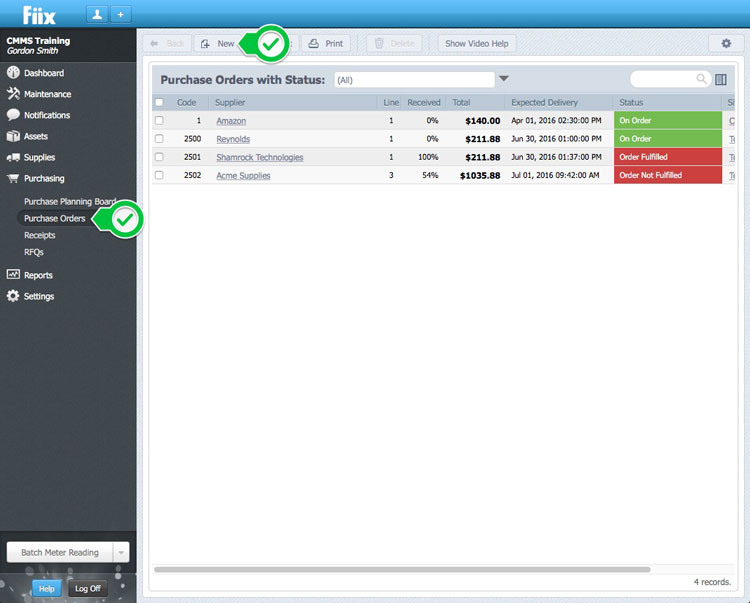Click the search magnifier icon
This screenshot has width=750, height=603.
pyautogui.click(x=701, y=79)
